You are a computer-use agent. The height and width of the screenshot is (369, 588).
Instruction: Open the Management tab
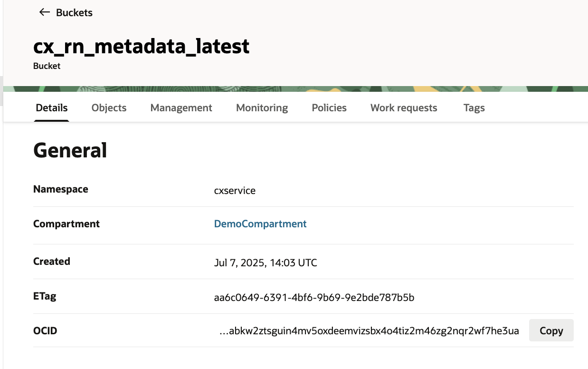[x=181, y=108]
